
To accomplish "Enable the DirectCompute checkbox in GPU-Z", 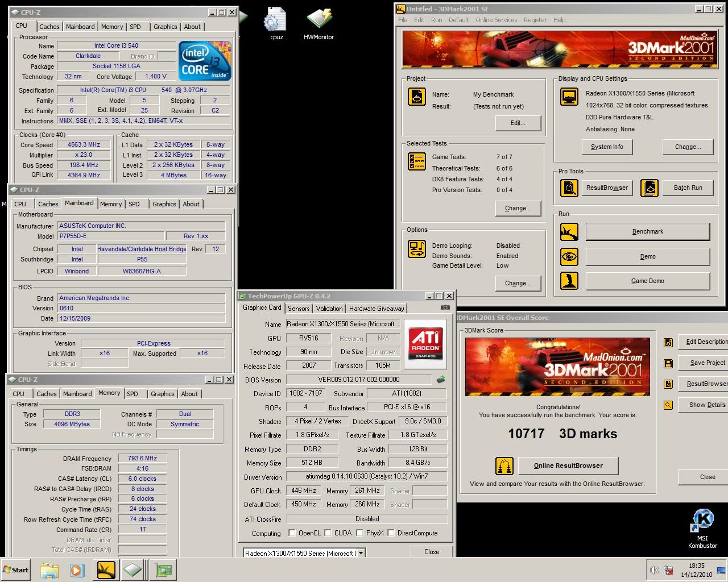I will [391, 533].
